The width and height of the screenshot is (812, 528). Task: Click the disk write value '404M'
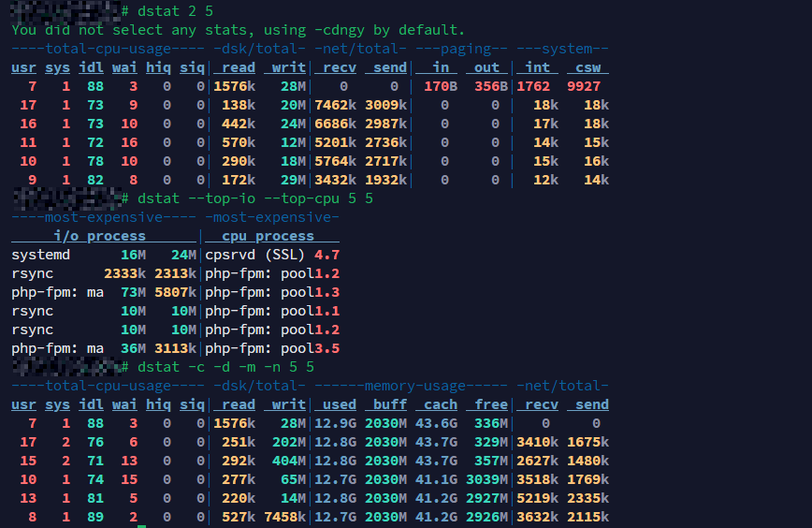(x=289, y=461)
